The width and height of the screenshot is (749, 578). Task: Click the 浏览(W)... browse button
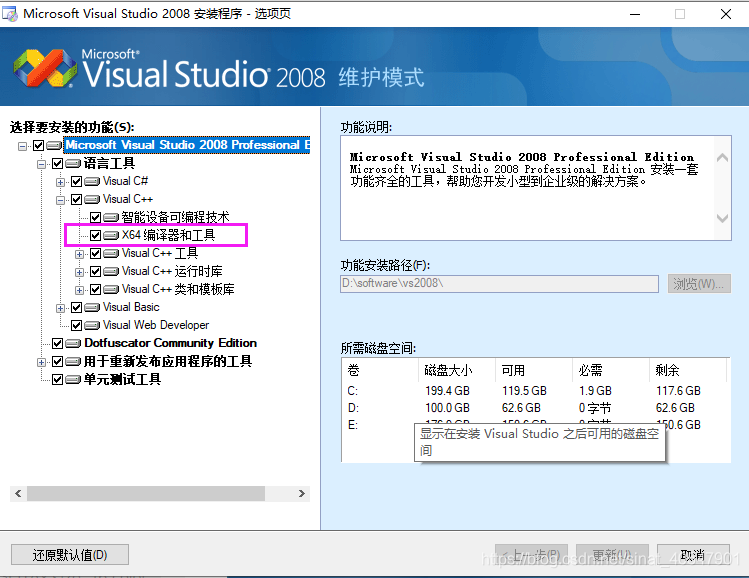699,284
